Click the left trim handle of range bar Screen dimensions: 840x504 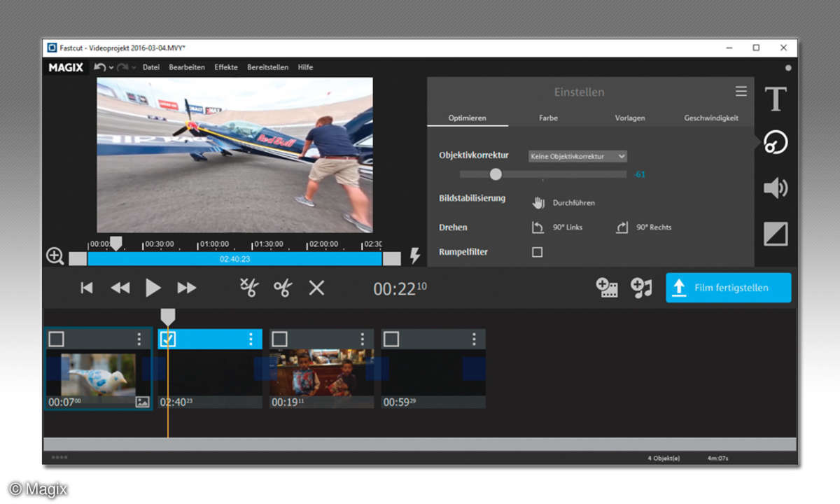pyautogui.click(x=78, y=258)
